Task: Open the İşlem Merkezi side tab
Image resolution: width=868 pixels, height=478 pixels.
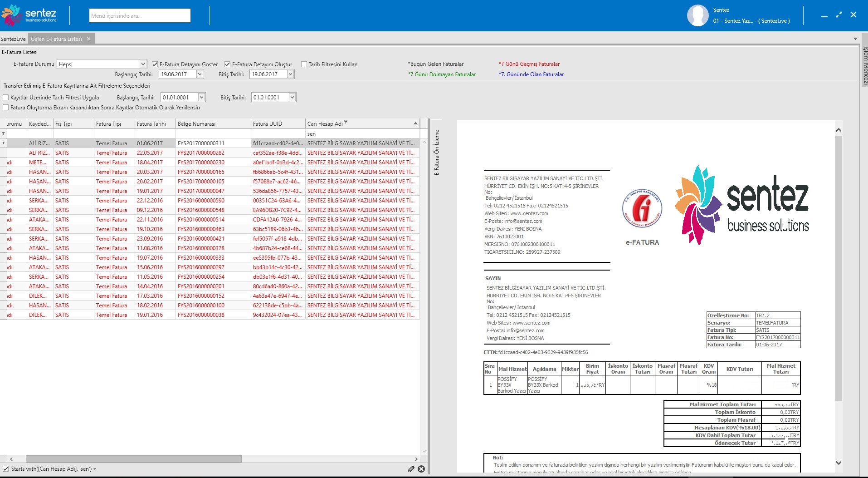Action: 864,66
